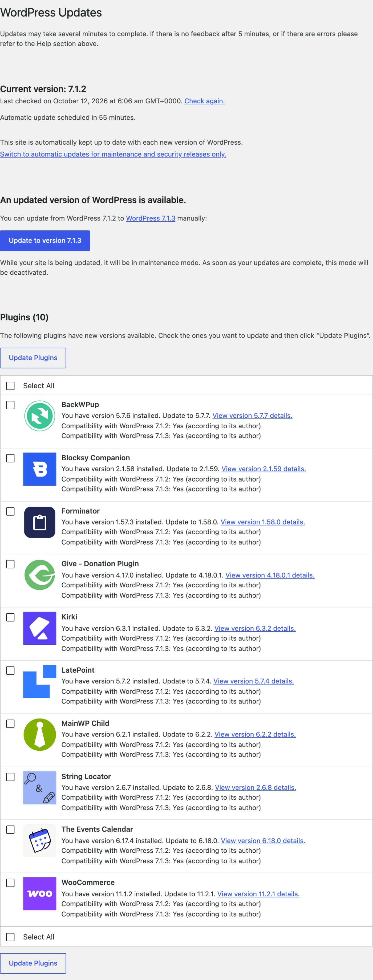The height and width of the screenshot is (980, 373).
Task: Open the WordPress 7.1.3 link
Action: pyautogui.click(x=151, y=218)
